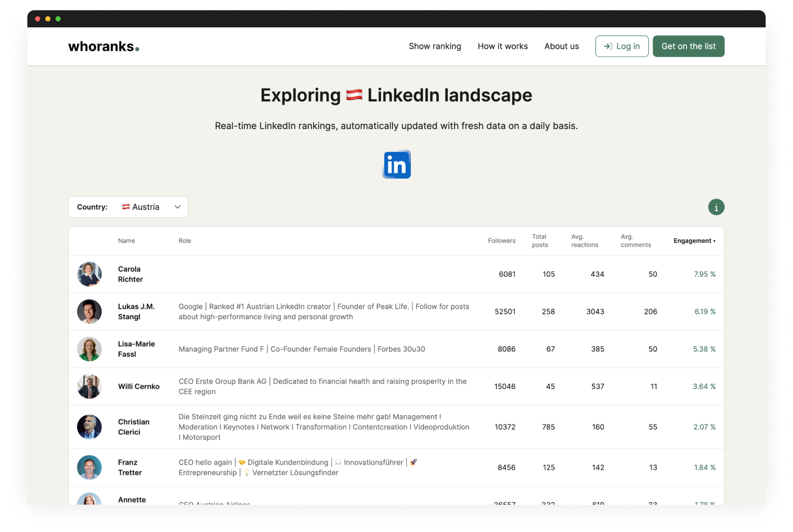Click the green maximize window dot

(x=58, y=19)
